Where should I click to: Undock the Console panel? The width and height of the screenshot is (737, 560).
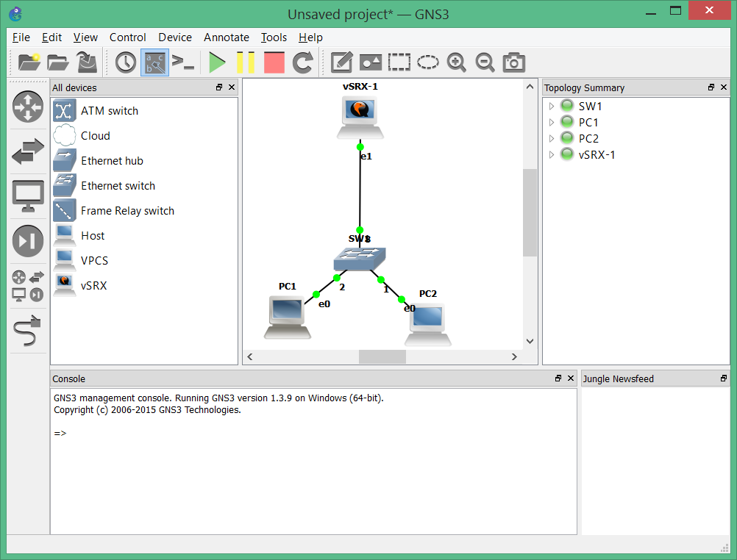(x=558, y=378)
